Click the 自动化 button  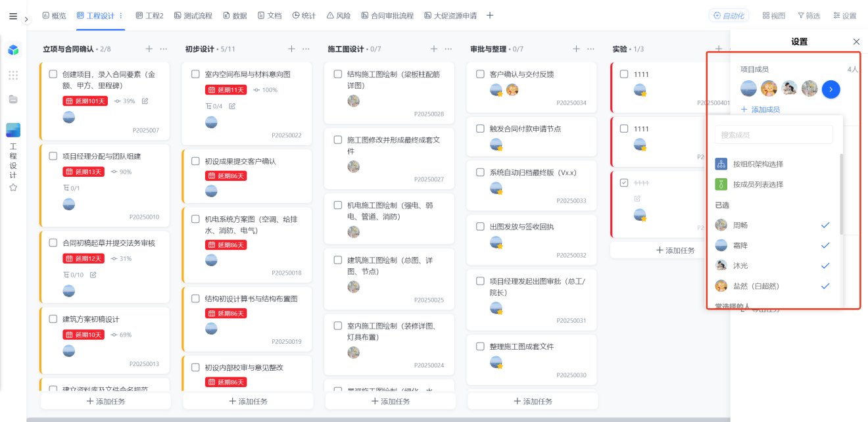coord(729,16)
